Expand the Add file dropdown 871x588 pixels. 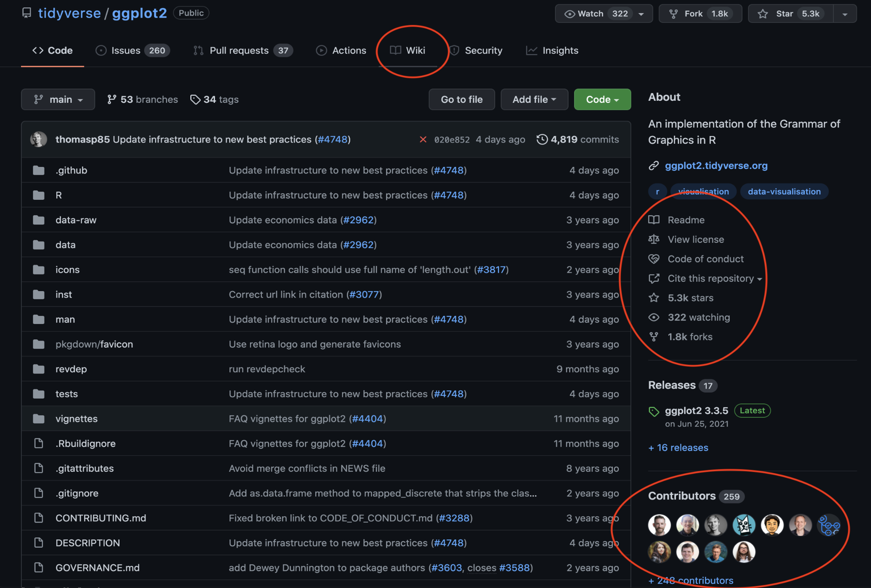tap(534, 99)
